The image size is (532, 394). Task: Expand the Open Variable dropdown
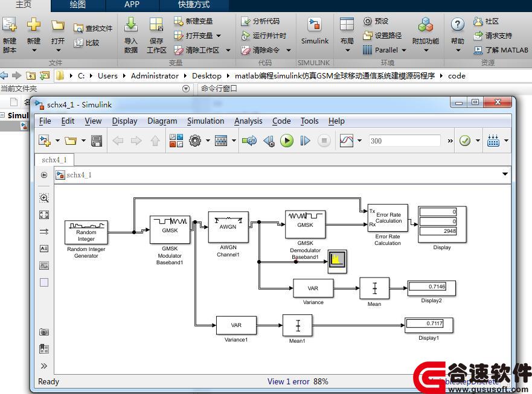click(x=219, y=36)
